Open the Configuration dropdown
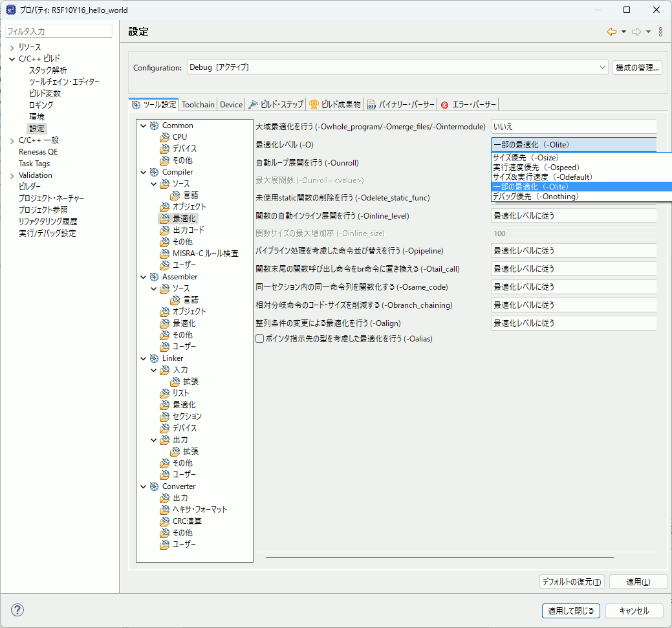Image resolution: width=672 pixels, height=628 pixels. (x=397, y=67)
